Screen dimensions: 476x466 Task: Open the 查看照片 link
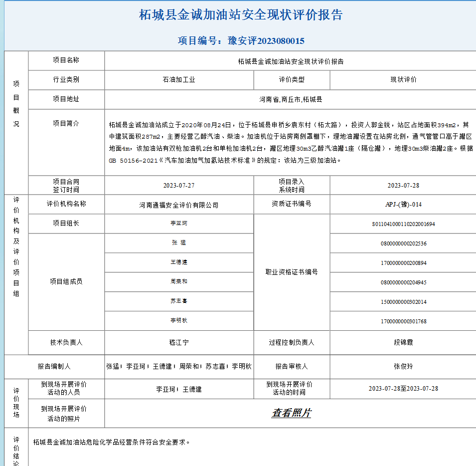click(292, 413)
